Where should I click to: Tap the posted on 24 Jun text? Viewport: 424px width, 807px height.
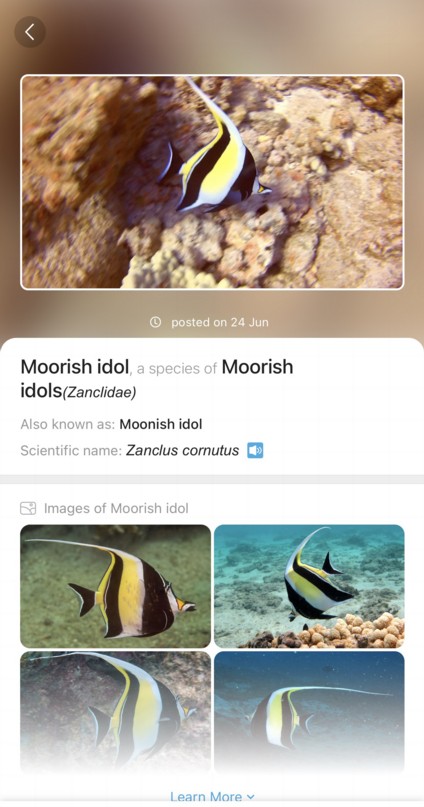pyautogui.click(x=220, y=322)
